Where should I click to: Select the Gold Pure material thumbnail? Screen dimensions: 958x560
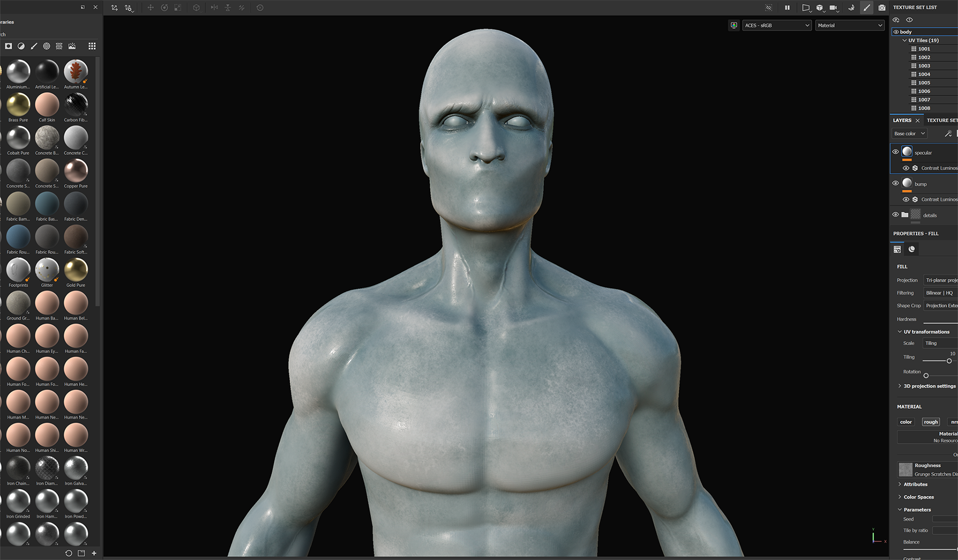coord(76,270)
